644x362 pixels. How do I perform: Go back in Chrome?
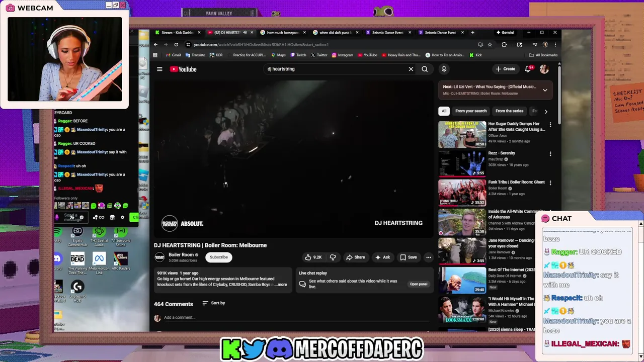tap(155, 44)
